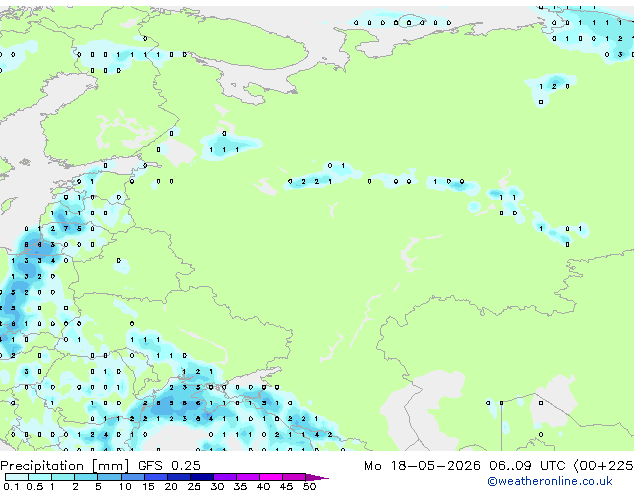This screenshot has height=490, width=634.
Task: Click the '45' legend scale label
Action: point(286,486)
